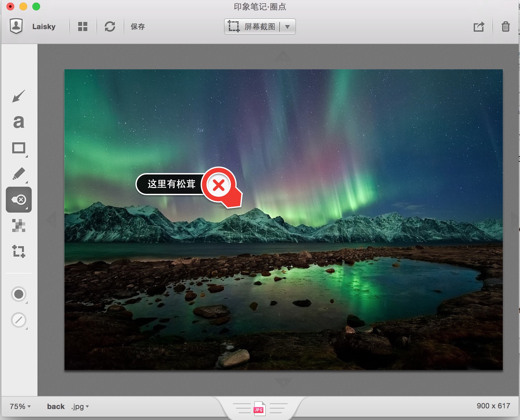Select the Crop tool
This screenshot has width=520, height=420.
pos(19,251)
